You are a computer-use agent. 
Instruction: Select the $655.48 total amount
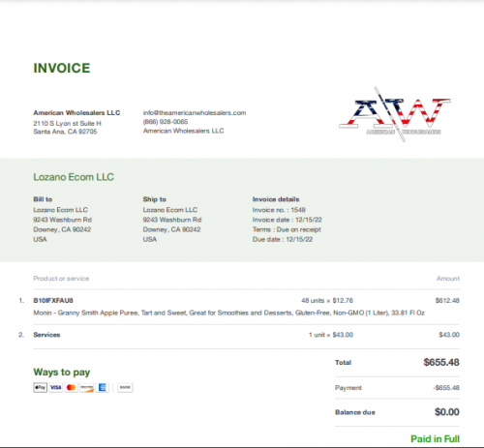click(441, 362)
